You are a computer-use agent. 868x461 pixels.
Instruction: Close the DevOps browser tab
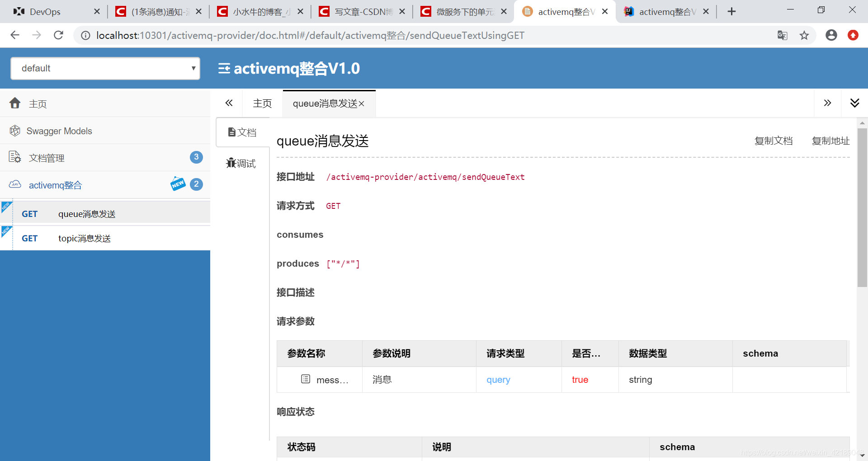pos(97,12)
